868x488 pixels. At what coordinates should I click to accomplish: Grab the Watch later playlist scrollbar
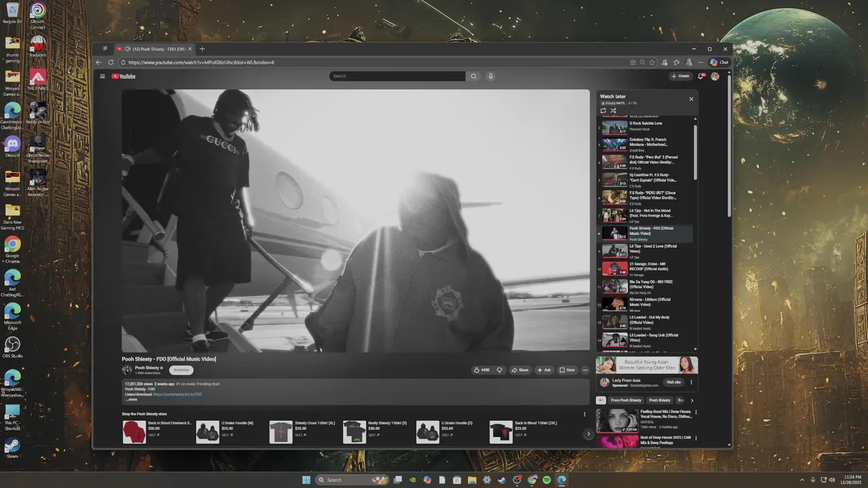pyautogui.click(x=695, y=152)
